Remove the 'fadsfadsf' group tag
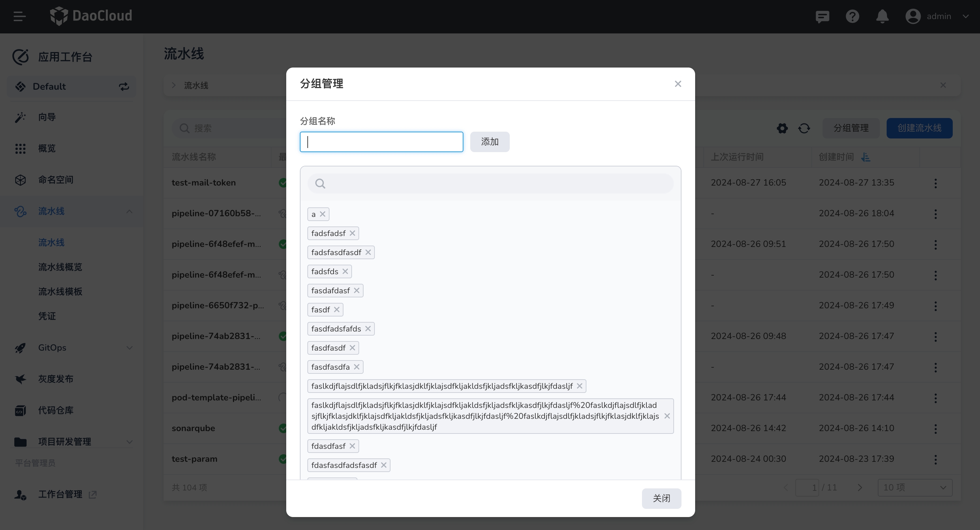 pos(352,233)
